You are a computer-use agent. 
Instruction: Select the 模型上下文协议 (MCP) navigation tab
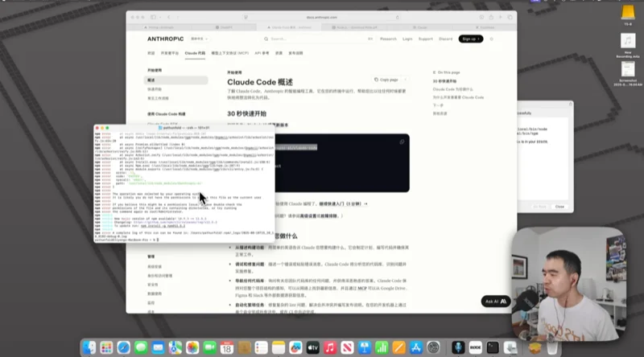pos(230,53)
